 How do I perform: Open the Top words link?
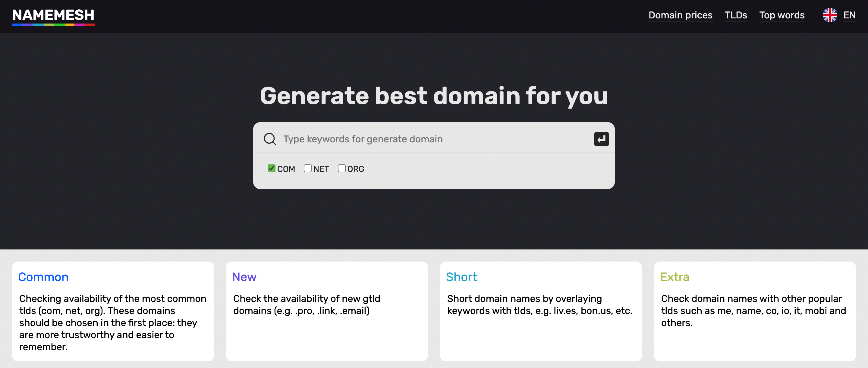pos(782,15)
